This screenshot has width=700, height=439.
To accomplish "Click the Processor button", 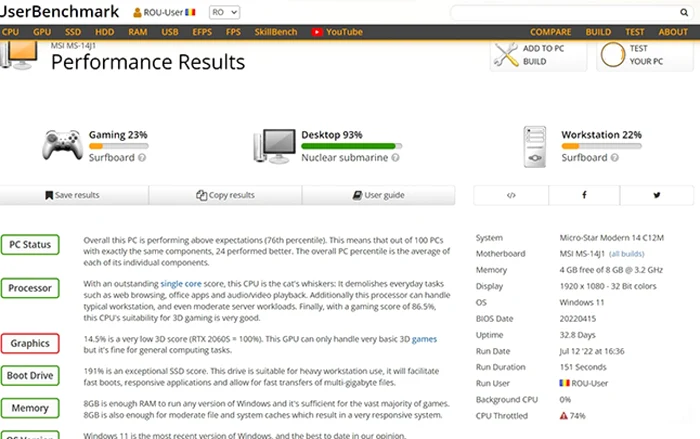I will coord(30,288).
